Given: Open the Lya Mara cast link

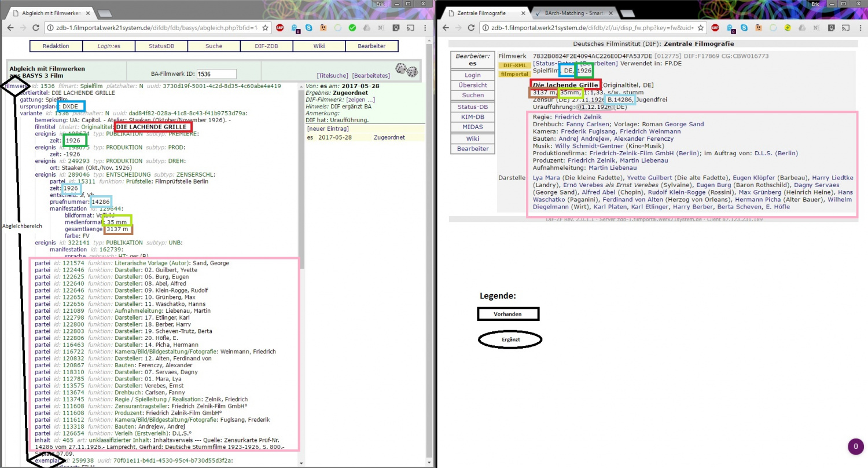Looking at the screenshot, I should [x=546, y=177].
